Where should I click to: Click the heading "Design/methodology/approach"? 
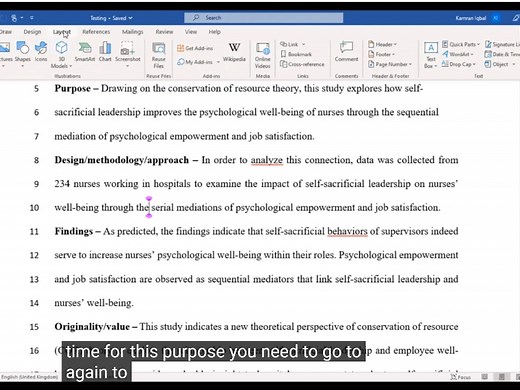click(x=122, y=160)
